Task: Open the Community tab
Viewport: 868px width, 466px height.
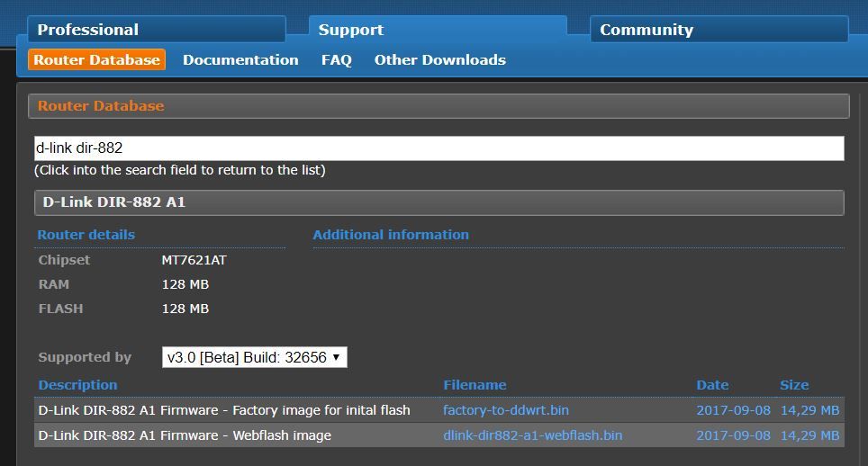Action: tap(719, 30)
